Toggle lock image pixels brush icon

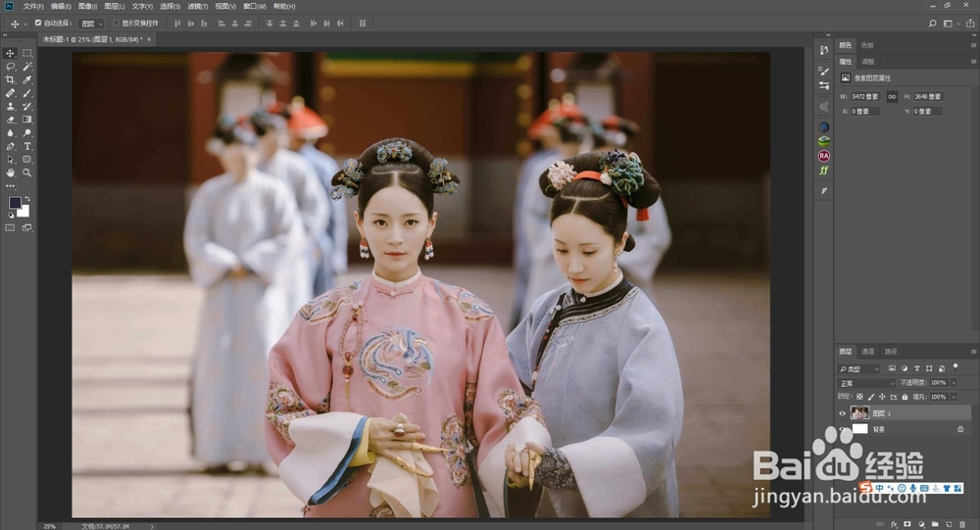(871, 397)
